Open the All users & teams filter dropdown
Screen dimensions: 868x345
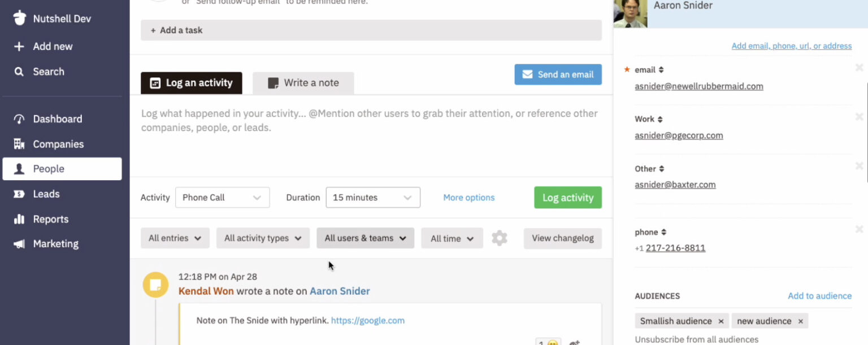[365, 238]
